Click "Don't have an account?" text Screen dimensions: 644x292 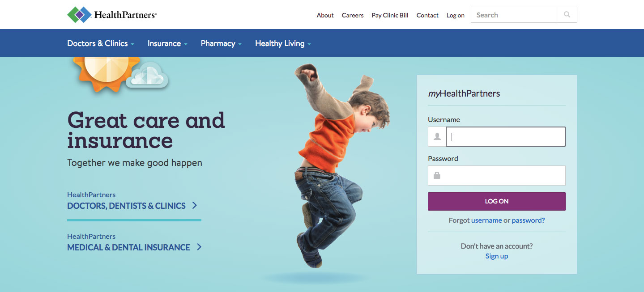click(x=497, y=246)
